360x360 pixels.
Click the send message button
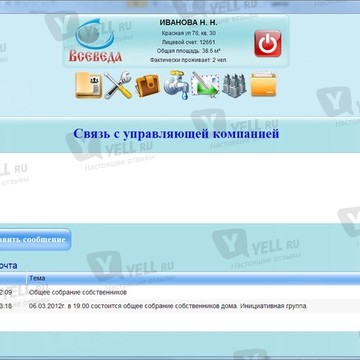[35, 239]
